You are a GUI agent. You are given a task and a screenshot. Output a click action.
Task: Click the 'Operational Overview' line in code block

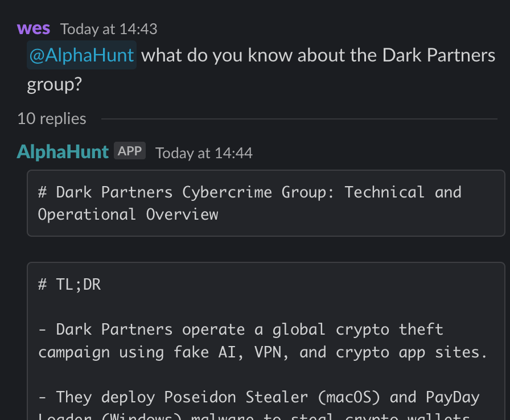[x=128, y=214]
